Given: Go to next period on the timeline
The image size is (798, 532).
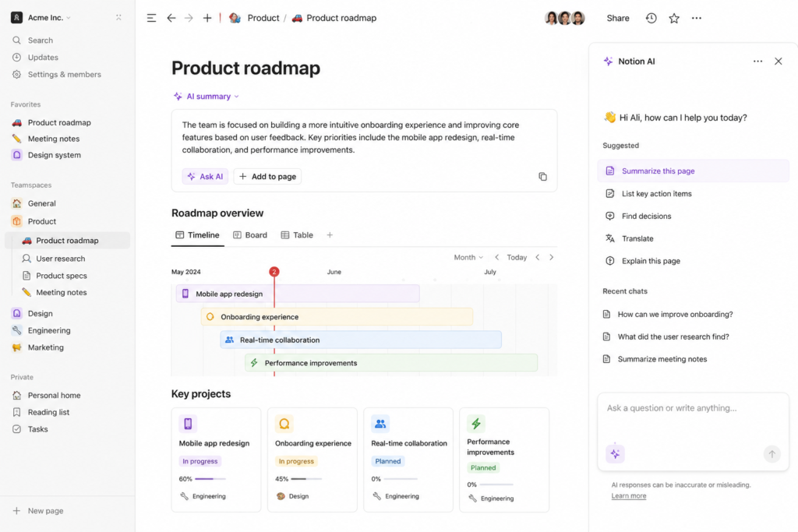Looking at the screenshot, I should (x=551, y=257).
